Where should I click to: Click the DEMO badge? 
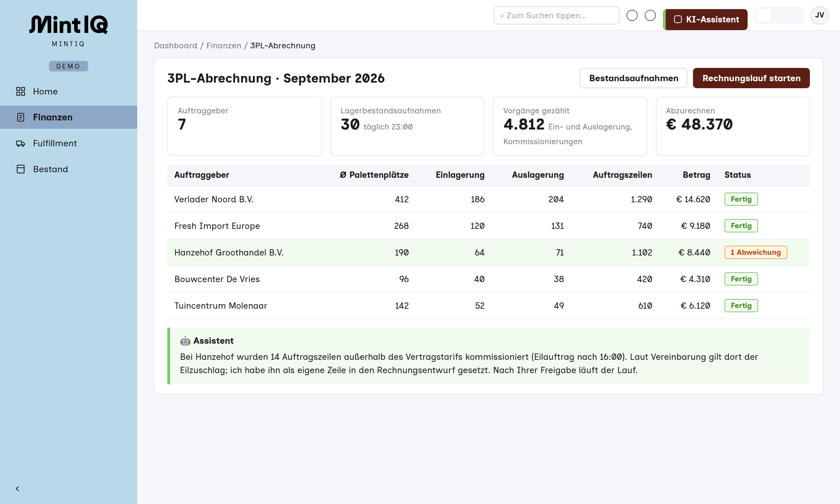[x=69, y=66]
